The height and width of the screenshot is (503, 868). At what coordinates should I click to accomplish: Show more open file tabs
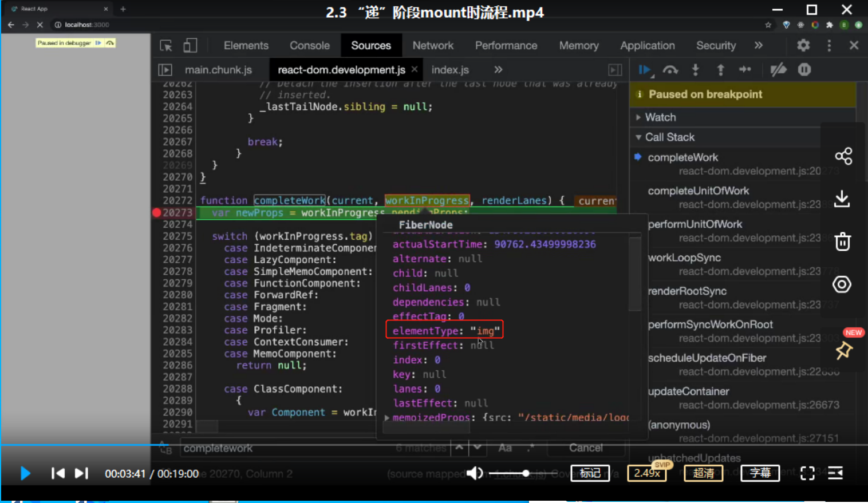pos(498,69)
